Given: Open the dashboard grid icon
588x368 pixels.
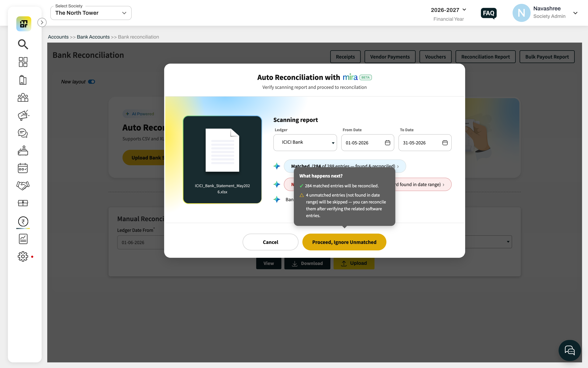Looking at the screenshot, I should coord(23,62).
